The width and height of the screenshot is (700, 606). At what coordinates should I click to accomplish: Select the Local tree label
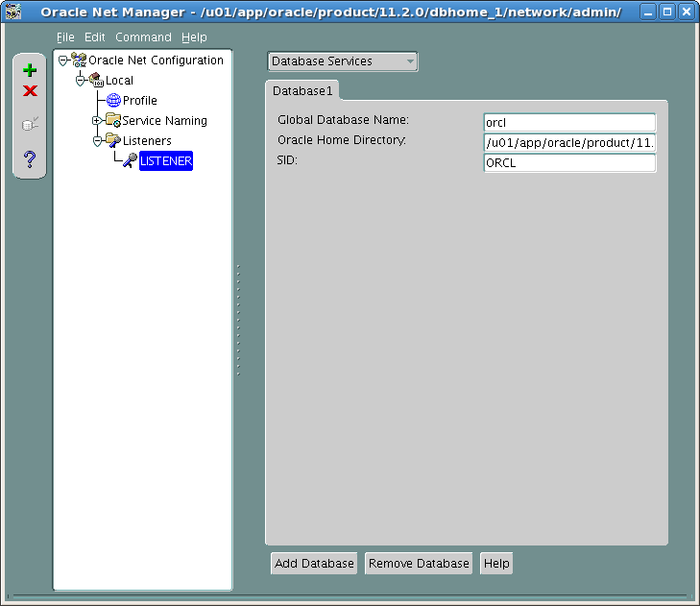119,81
